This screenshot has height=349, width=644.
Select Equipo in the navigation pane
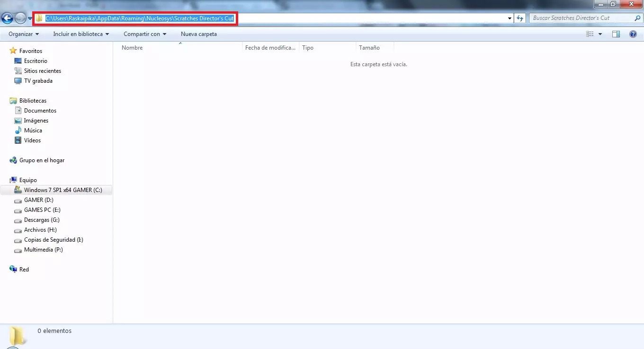pos(28,180)
